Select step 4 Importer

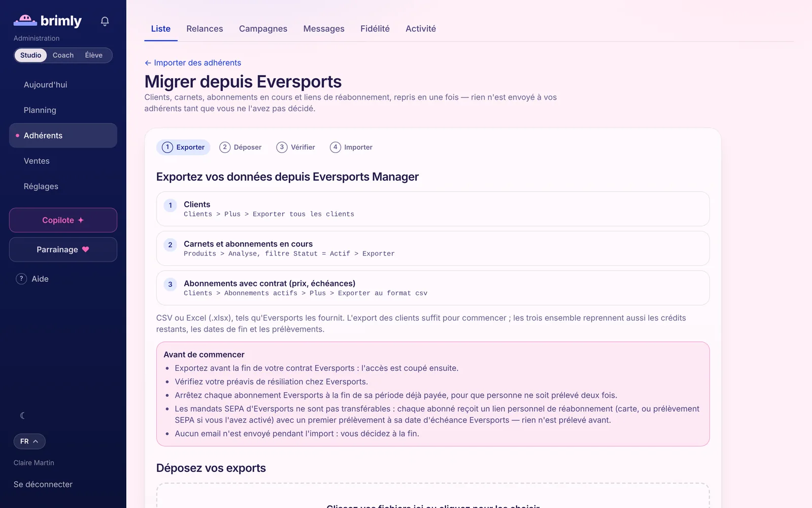coord(351,147)
